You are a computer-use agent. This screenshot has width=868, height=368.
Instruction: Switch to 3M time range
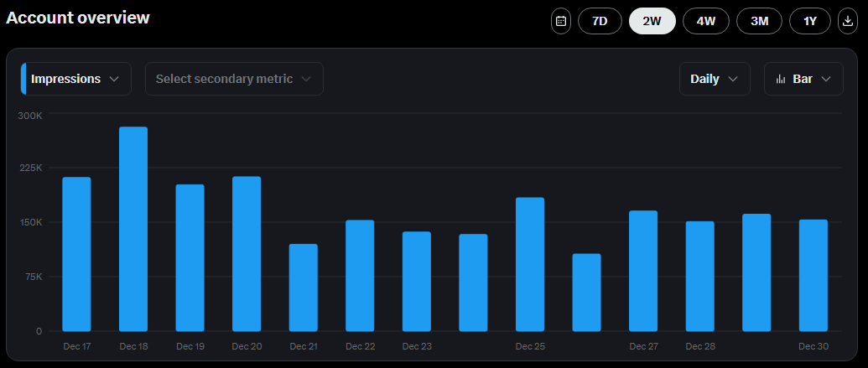[x=759, y=21]
